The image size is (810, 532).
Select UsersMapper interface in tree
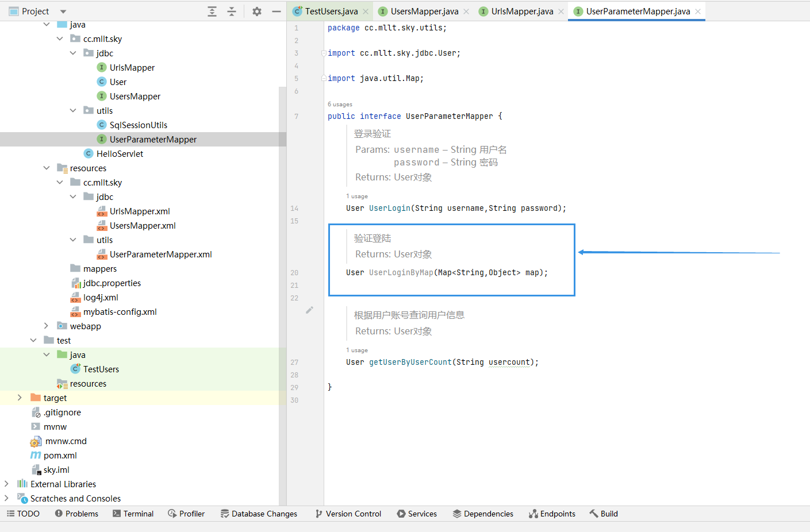tap(135, 96)
